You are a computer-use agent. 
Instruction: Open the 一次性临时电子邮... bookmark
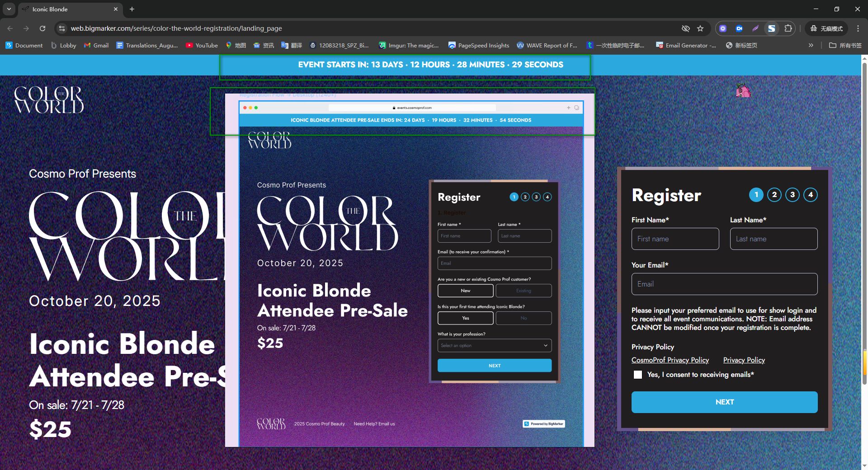coord(615,45)
